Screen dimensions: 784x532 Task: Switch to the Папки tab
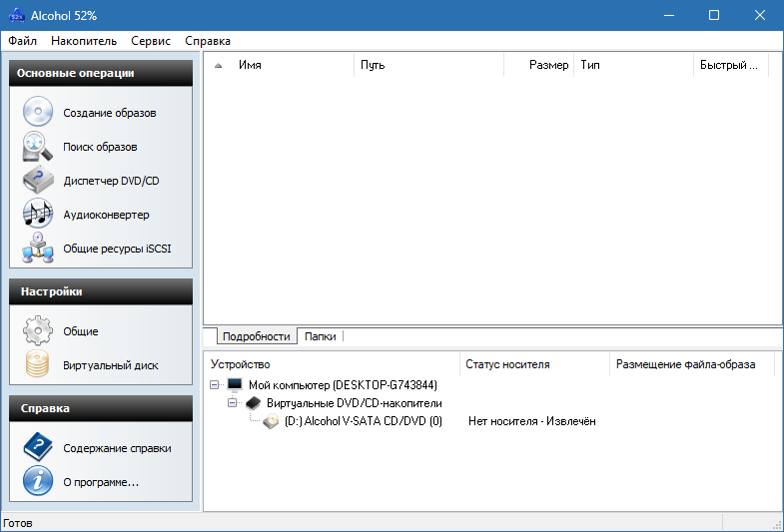[320, 336]
